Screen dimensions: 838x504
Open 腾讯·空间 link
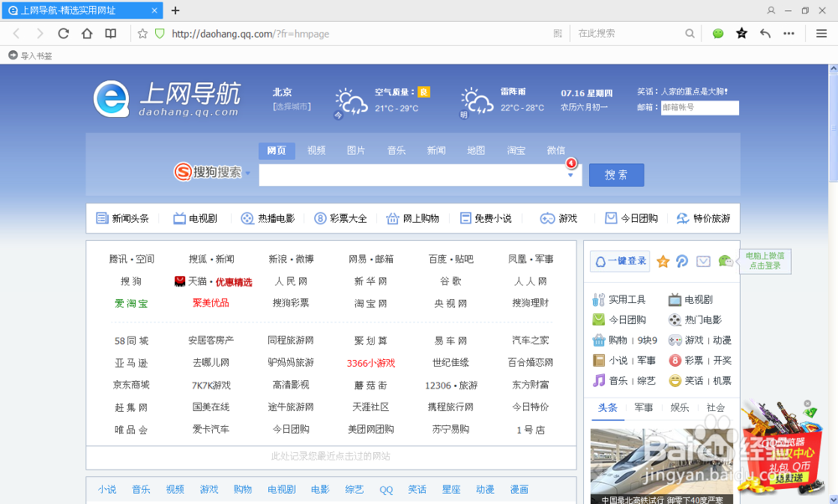point(132,259)
